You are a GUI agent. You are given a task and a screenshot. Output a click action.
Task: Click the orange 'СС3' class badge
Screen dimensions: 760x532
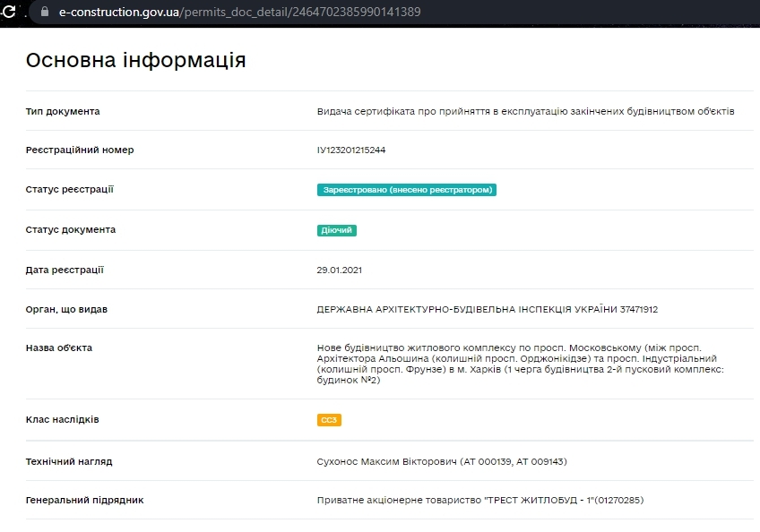coord(329,420)
